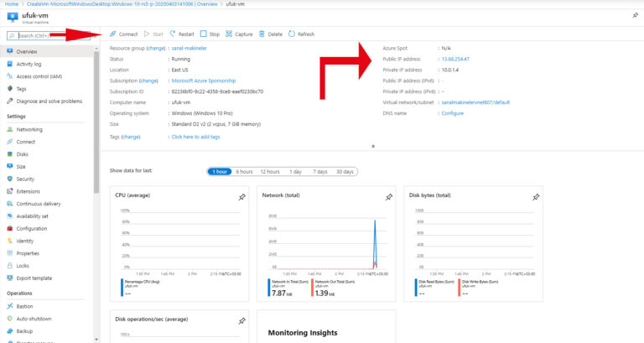Pin the ufuk-vm blade to dashboard
This screenshot has width=644, height=343.
636,15
